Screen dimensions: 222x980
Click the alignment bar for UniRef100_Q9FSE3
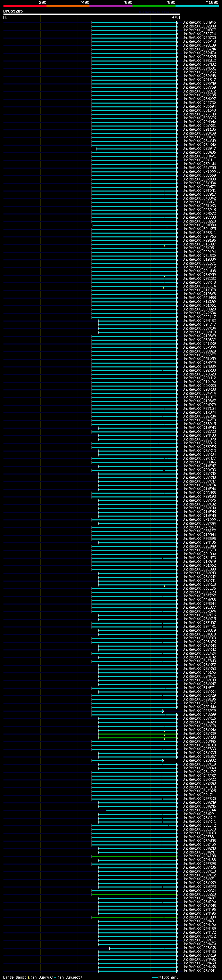point(135,550)
